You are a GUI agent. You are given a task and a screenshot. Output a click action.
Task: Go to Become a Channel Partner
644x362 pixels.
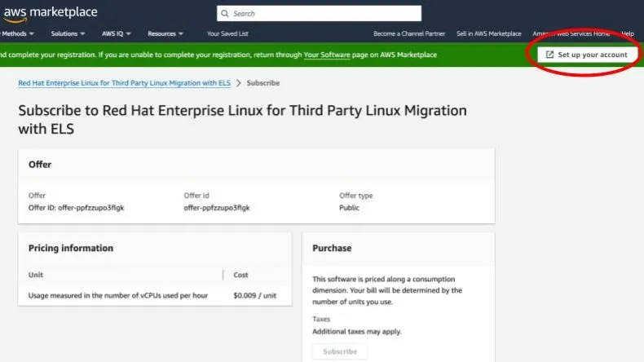pos(409,33)
